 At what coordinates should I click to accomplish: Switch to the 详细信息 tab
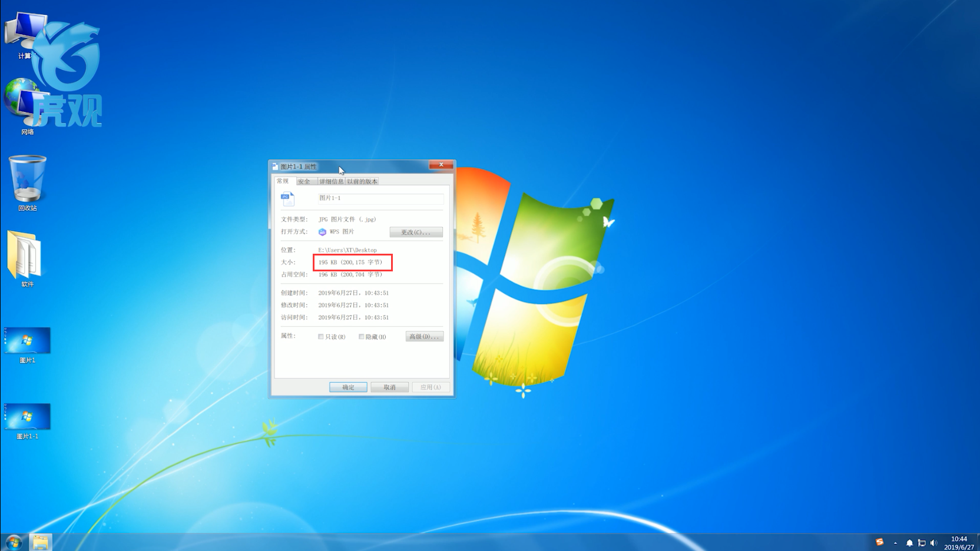pos(332,181)
